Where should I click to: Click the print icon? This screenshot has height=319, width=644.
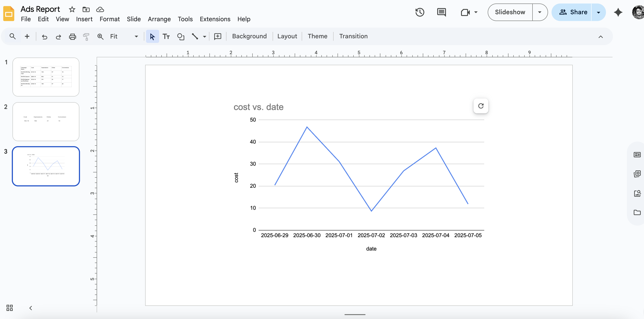[72, 37]
